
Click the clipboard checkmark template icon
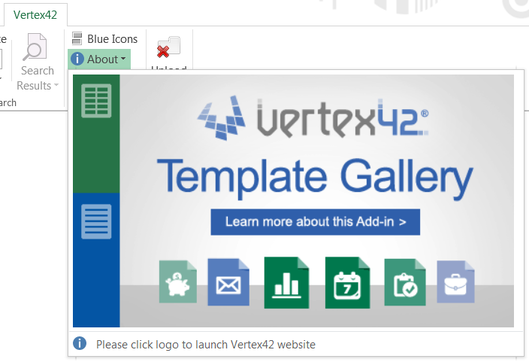point(405,282)
